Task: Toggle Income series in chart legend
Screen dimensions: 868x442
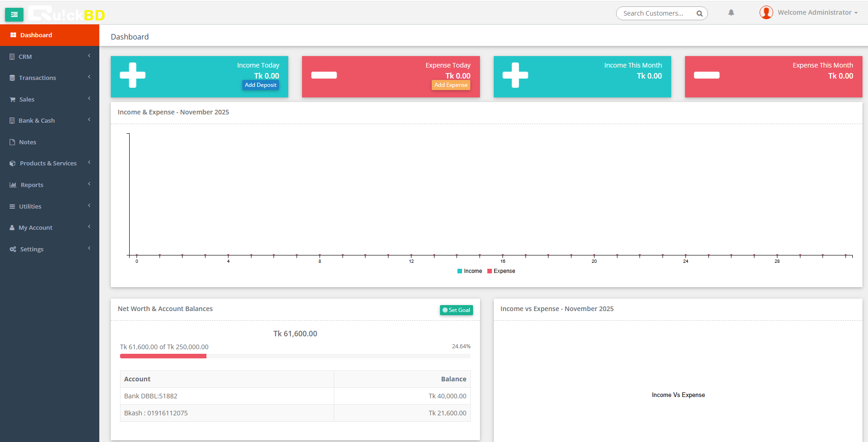Action: [469, 271]
